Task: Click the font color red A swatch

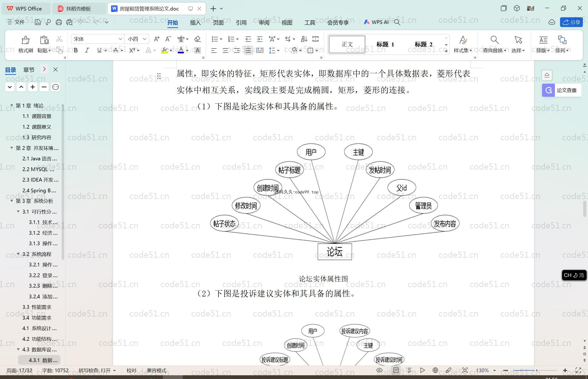Action: pyautogui.click(x=181, y=50)
